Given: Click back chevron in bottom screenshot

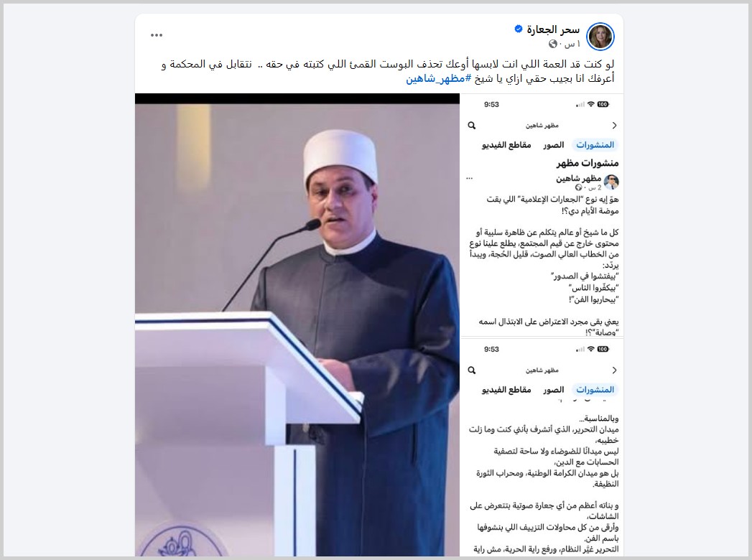Looking at the screenshot, I should click(x=614, y=370).
